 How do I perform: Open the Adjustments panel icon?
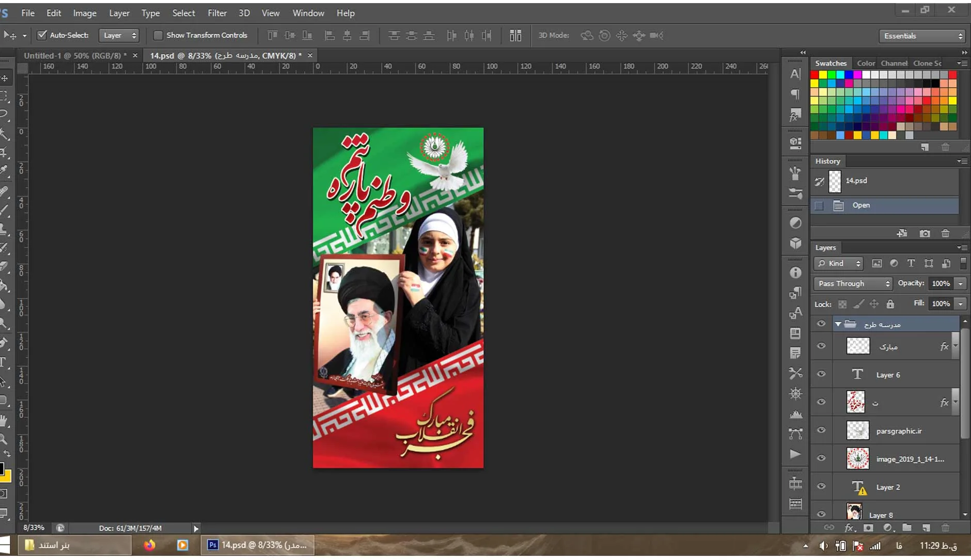(795, 223)
